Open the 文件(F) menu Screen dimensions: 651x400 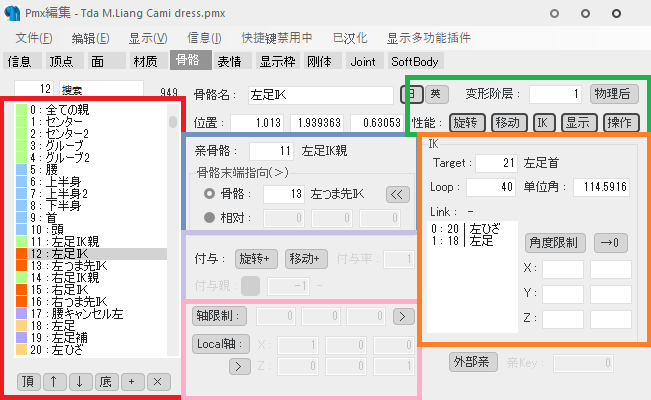(x=34, y=38)
